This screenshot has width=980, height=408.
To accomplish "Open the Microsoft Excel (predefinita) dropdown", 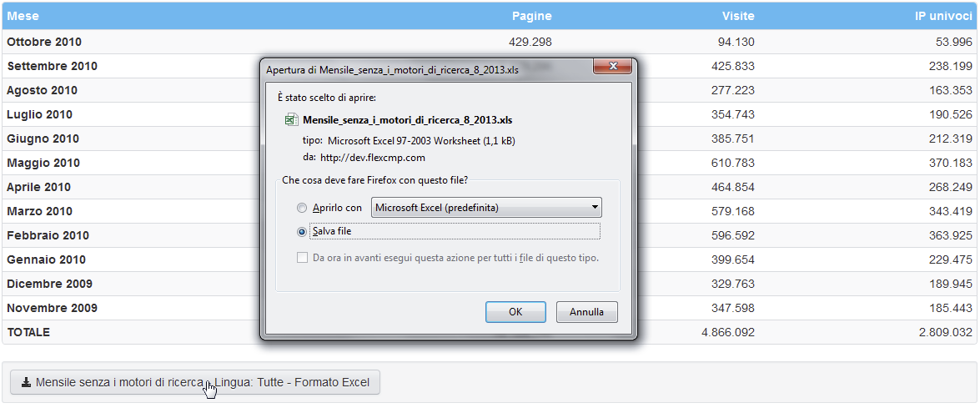I will (486, 208).
